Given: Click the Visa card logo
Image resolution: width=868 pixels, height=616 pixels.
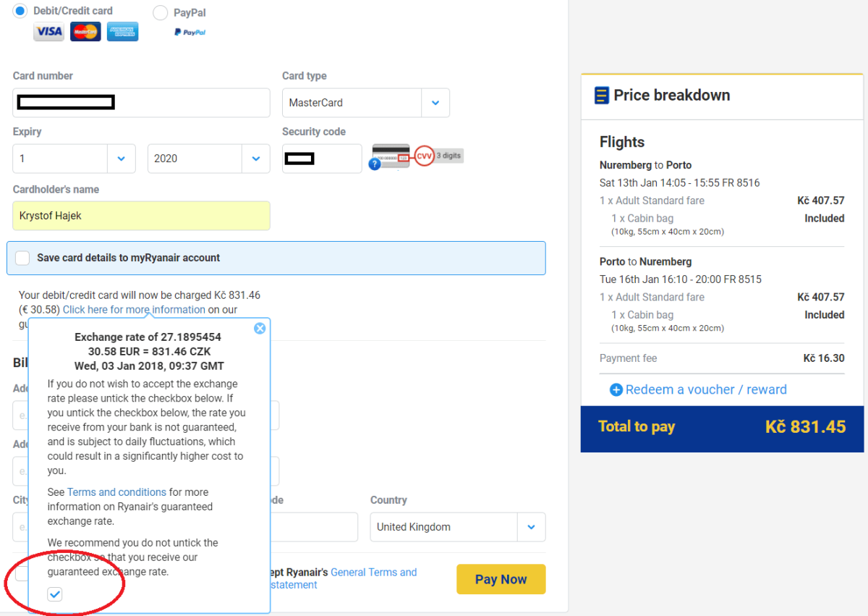Looking at the screenshot, I should click(x=49, y=32).
